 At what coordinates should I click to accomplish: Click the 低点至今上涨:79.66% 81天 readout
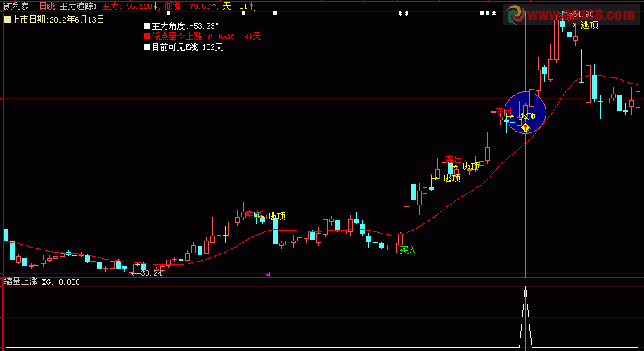click(206, 37)
